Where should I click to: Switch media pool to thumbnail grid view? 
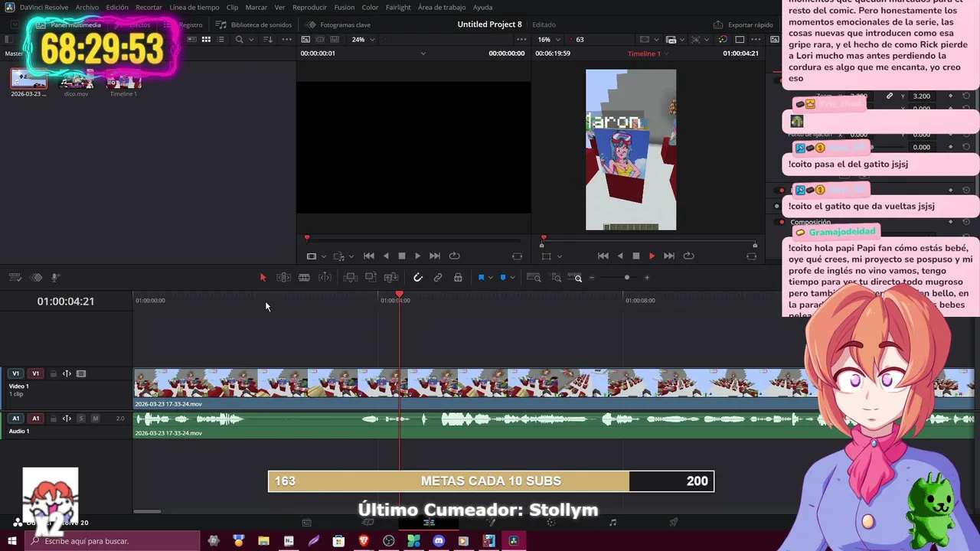tap(206, 40)
